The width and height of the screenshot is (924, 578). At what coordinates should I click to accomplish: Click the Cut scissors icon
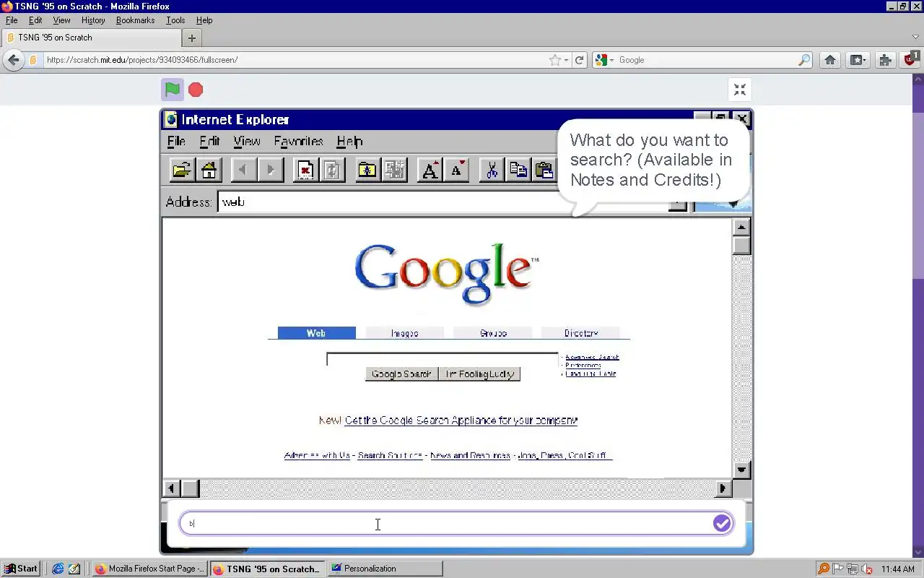click(x=492, y=171)
